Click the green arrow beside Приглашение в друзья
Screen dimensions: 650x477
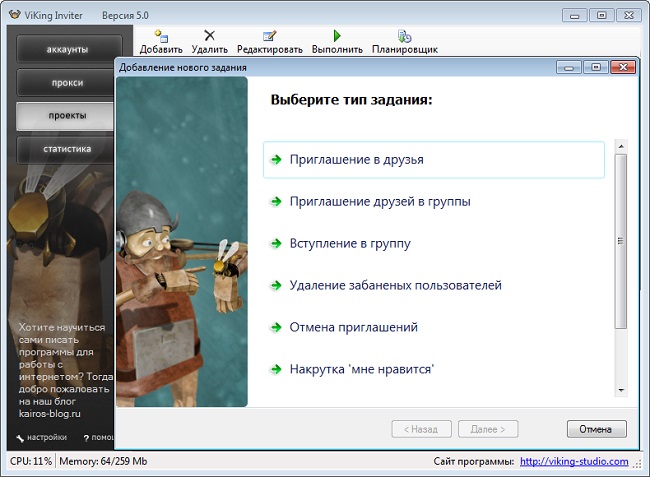276,160
